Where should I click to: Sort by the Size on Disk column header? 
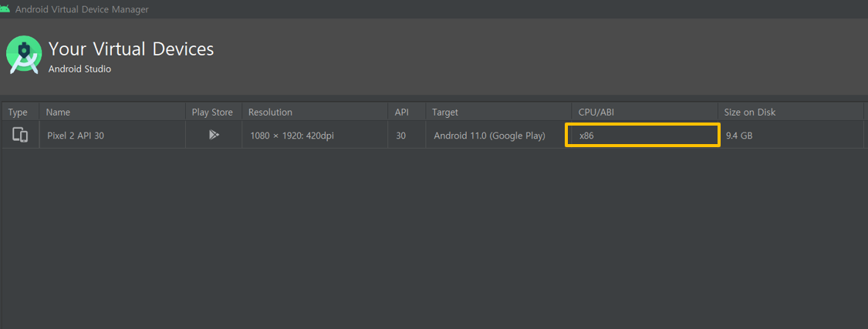click(791, 112)
